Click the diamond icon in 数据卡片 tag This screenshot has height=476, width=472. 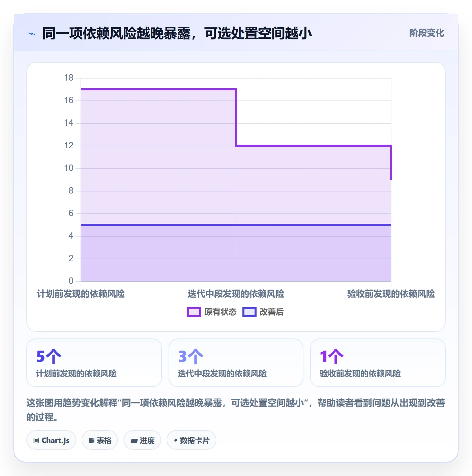176,440
